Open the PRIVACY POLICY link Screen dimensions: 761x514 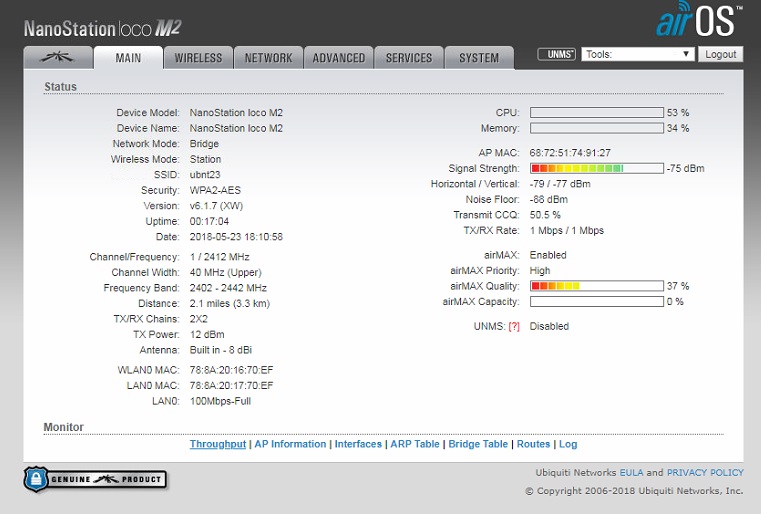tap(705, 473)
